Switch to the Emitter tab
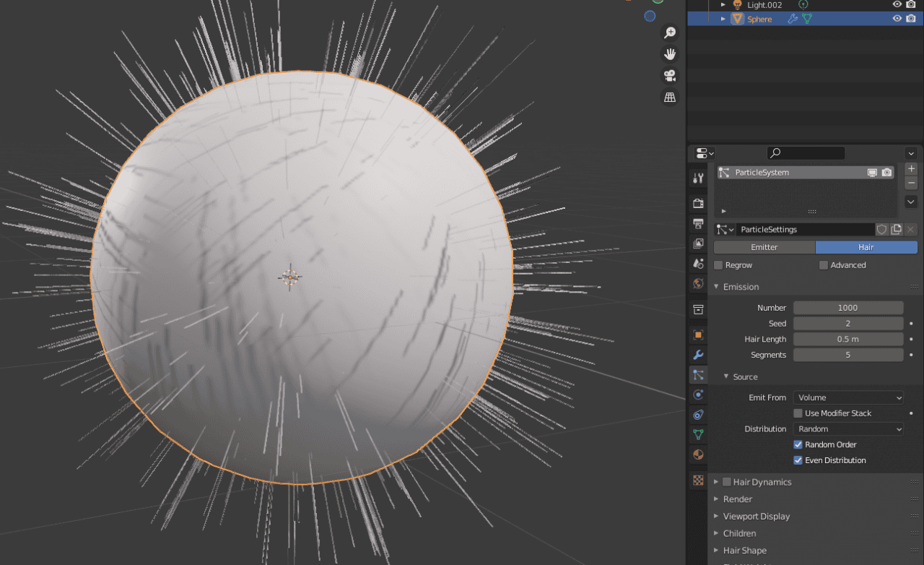 pos(764,247)
